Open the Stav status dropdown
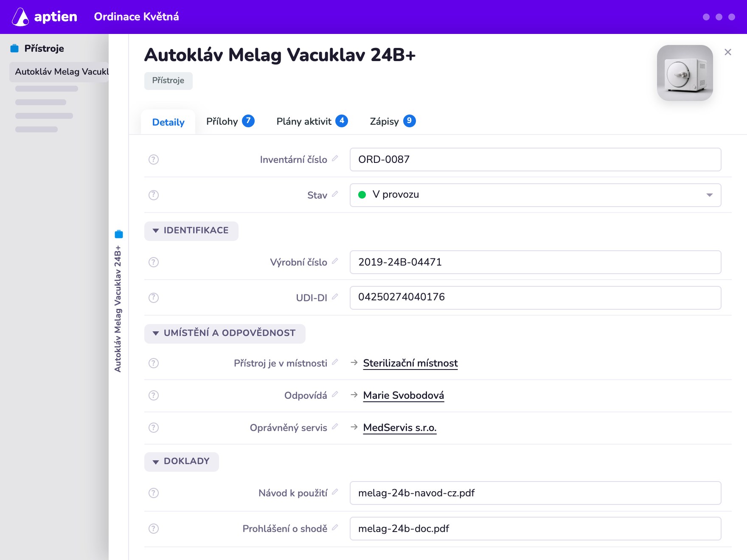The height and width of the screenshot is (560, 747). coord(535,195)
